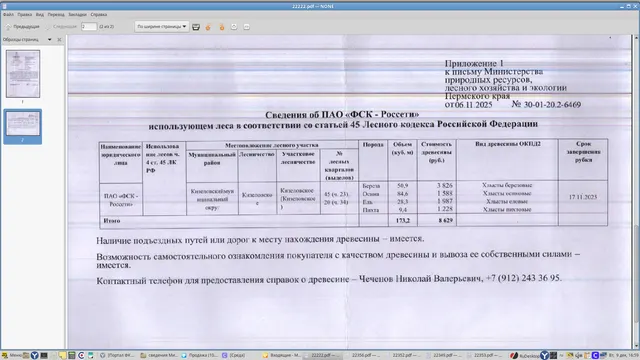
Task: Click the (2 из 2) page count label
Action: [107, 27]
